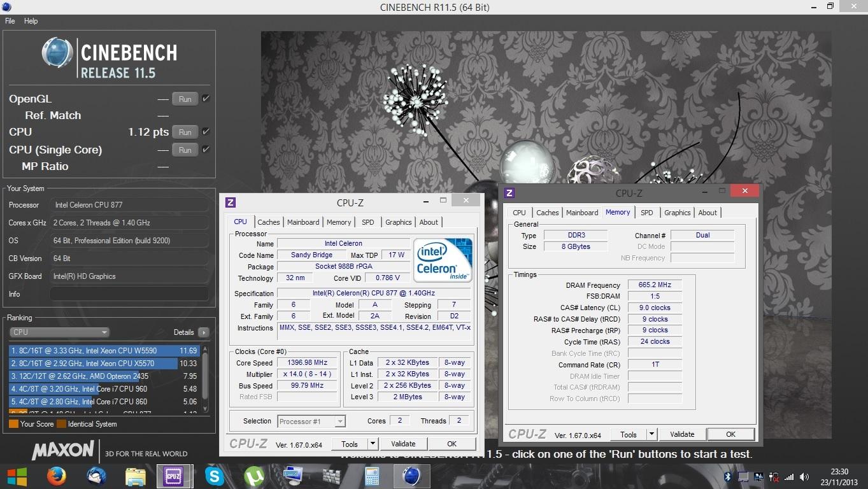Click the display monitor tray icon

[x=743, y=477]
